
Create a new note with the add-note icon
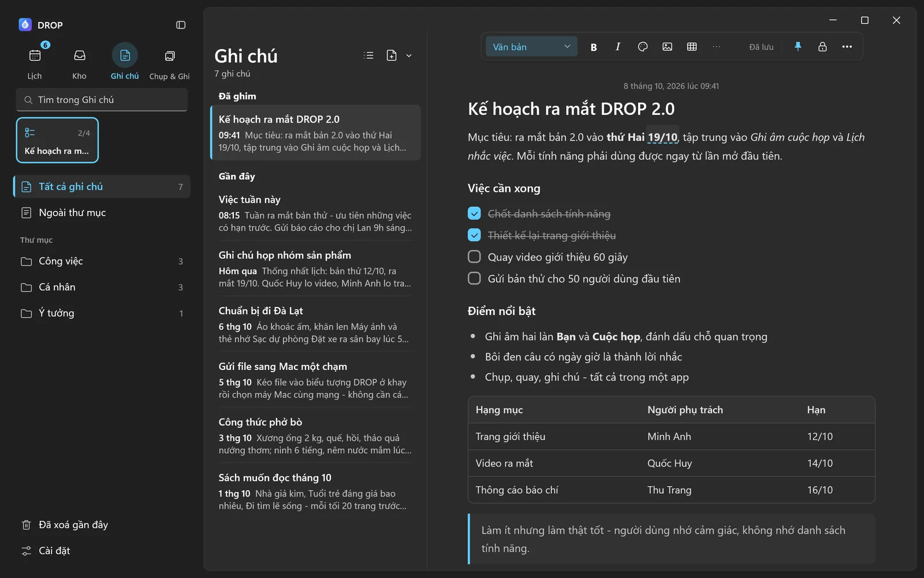tap(392, 55)
